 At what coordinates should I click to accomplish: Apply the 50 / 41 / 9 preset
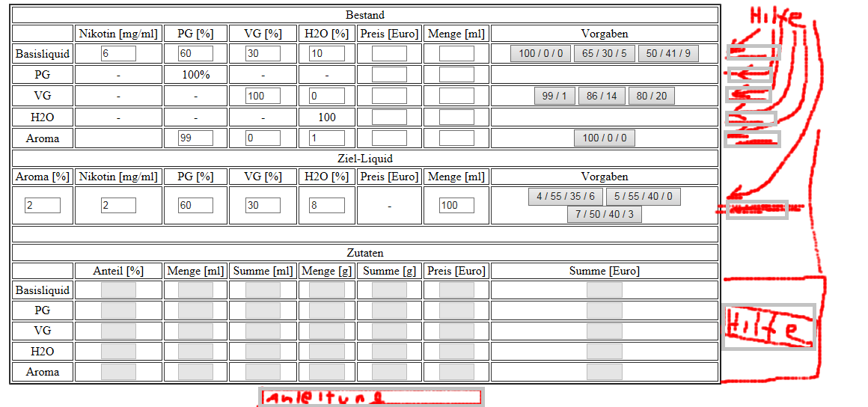tap(668, 53)
